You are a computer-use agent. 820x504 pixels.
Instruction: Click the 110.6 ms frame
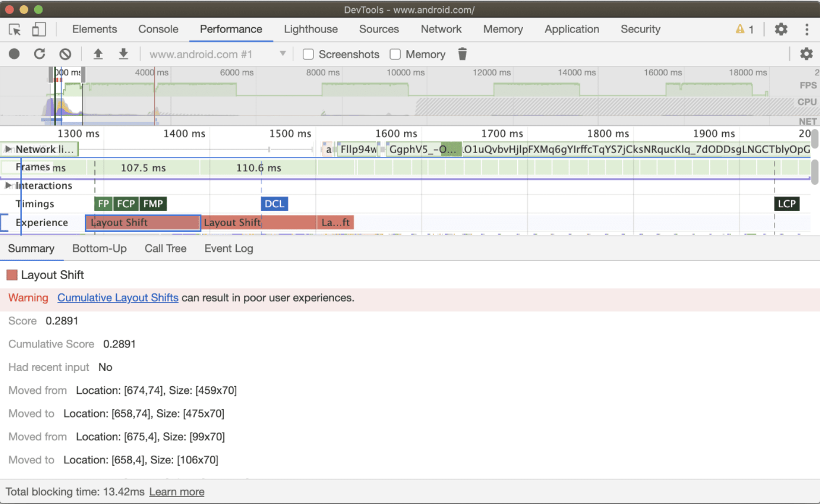tap(259, 168)
